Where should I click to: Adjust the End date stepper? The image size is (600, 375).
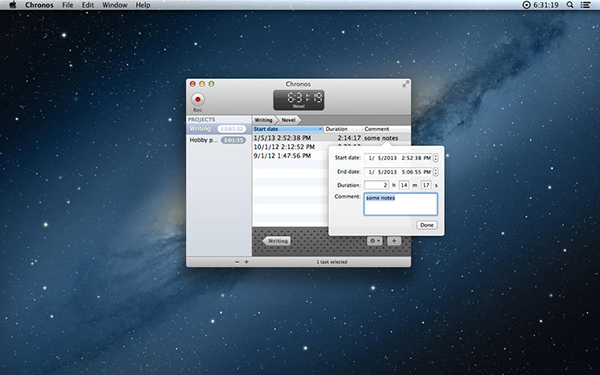click(435, 172)
